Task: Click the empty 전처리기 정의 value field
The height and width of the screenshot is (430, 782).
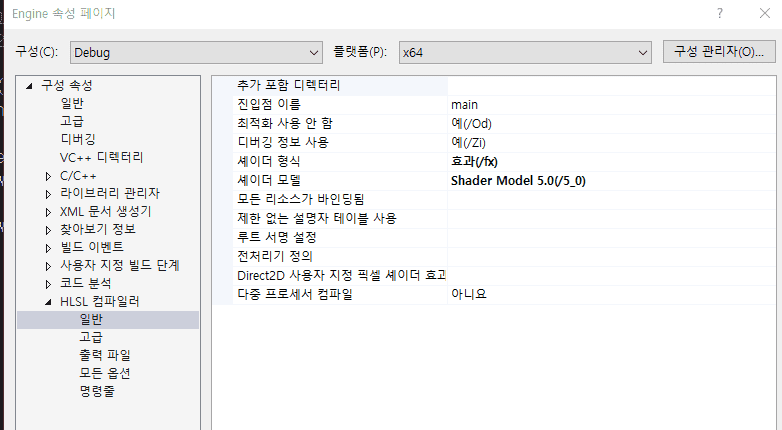Action: click(x=611, y=256)
